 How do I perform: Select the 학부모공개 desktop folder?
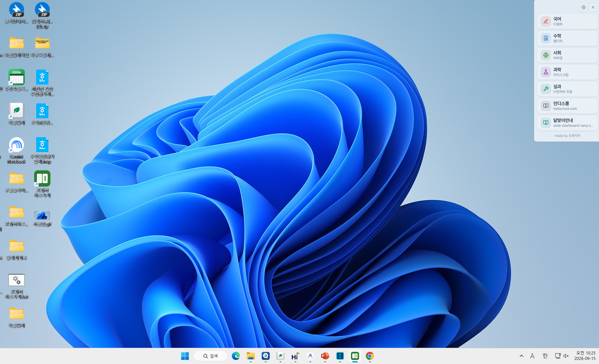pos(42,47)
